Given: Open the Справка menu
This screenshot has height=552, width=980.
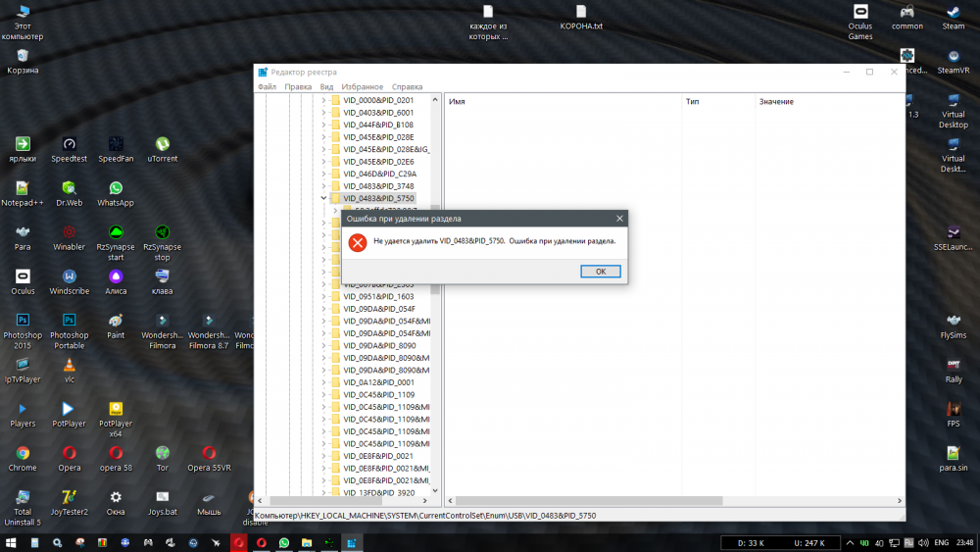Looking at the screenshot, I should 407,87.
